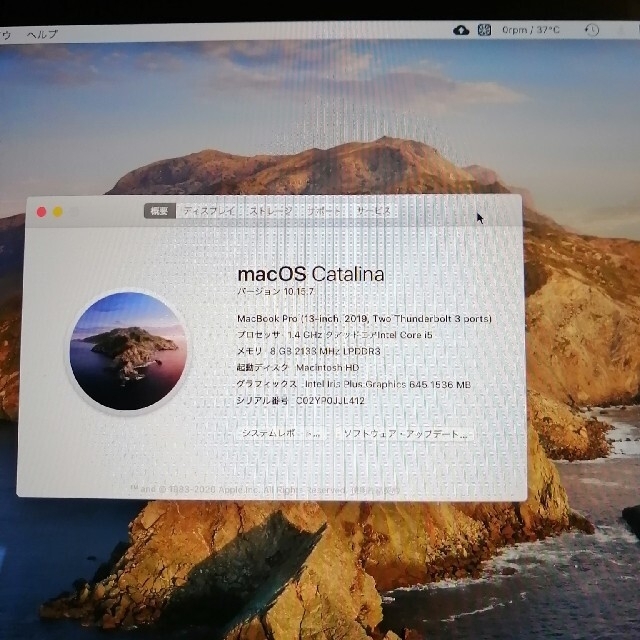
Task: Click the 起動ディスク Macintosh HD line
Action: pos(298,367)
